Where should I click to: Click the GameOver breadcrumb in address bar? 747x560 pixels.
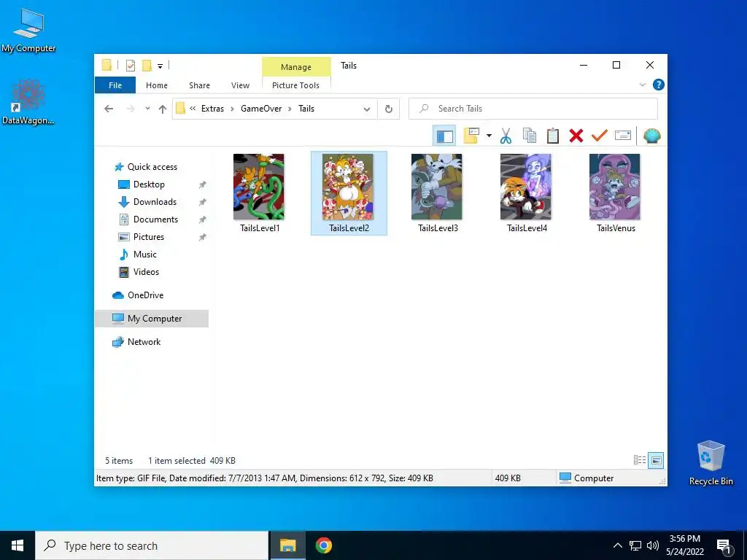coord(261,109)
